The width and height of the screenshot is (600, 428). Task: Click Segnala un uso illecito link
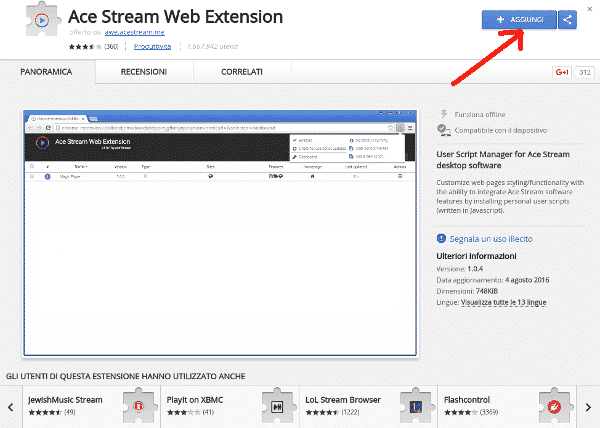pos(491,239)
